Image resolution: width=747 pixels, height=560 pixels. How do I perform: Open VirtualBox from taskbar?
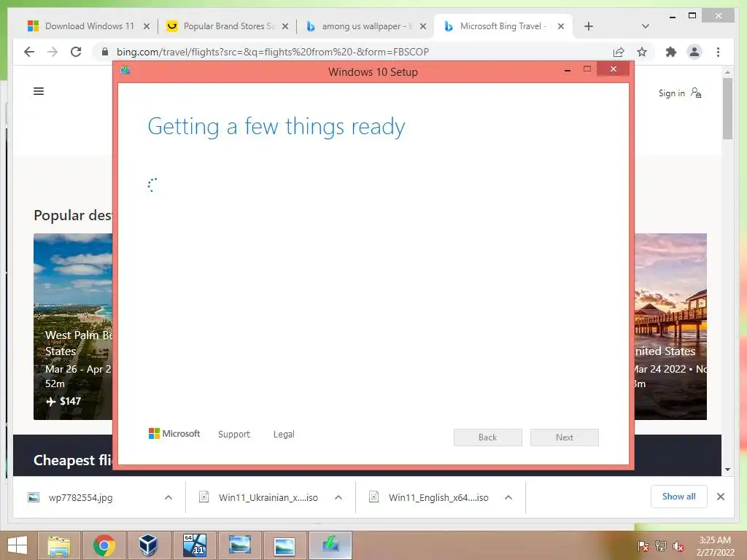[149, 545]
